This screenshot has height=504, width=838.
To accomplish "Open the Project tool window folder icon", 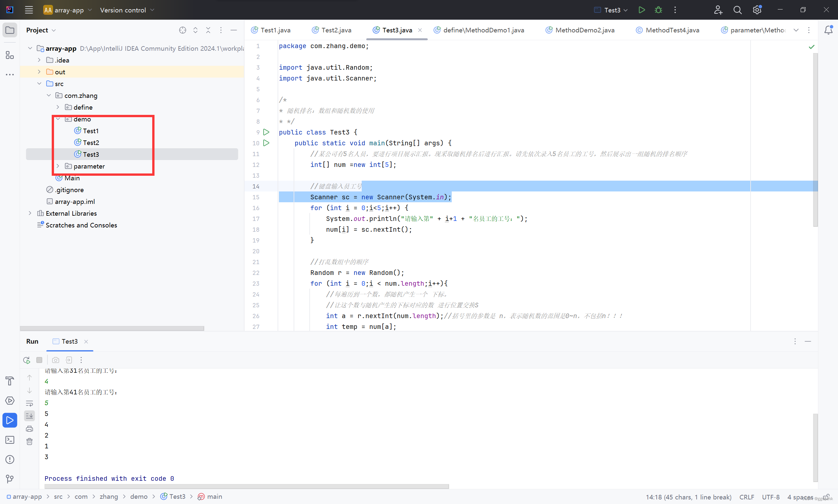I will (x=10, y=30).
